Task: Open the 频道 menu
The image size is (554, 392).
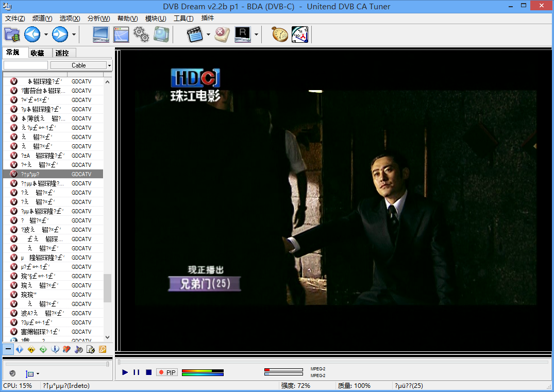Action: pyautogui.click(x=42, y=19)
